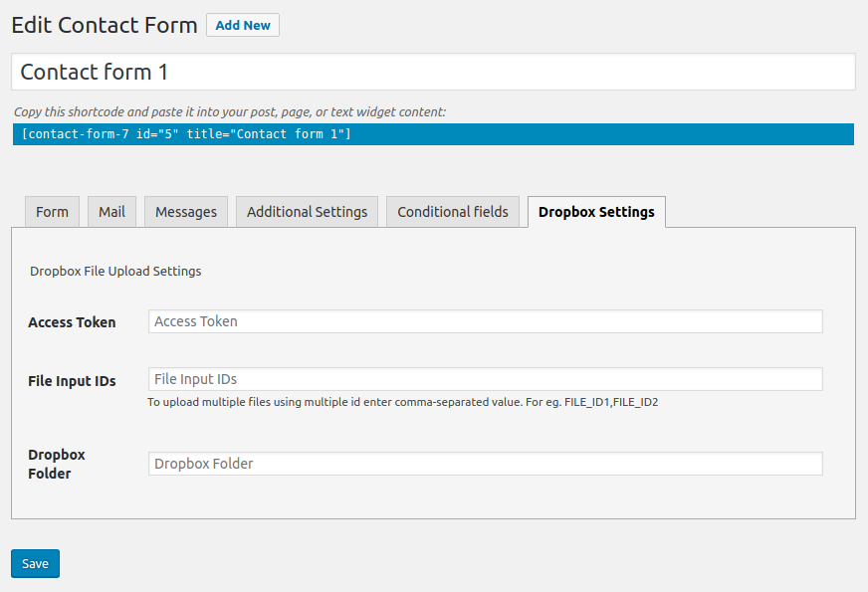Click the Copy this shortcode instruction text

(x=230, y=112)
